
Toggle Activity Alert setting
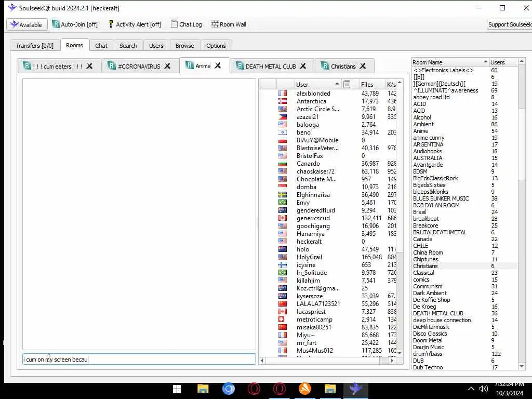pos(135,24)
